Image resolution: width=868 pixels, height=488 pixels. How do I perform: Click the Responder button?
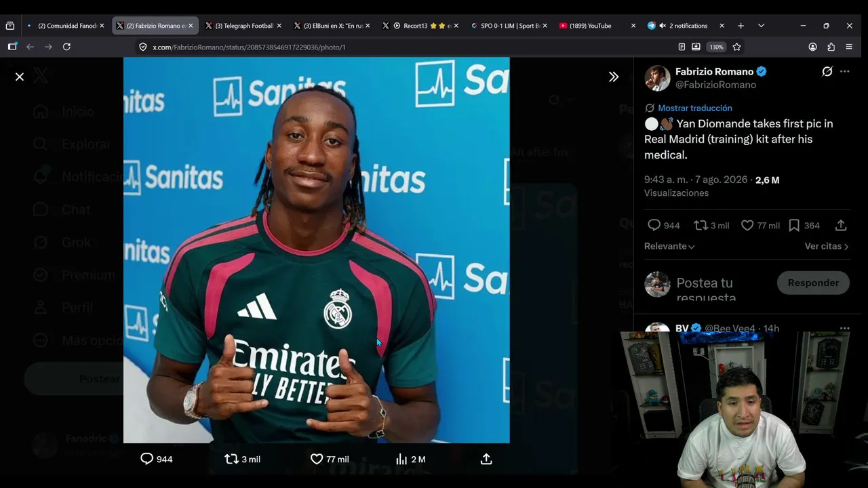pyautogui.click(x=813, y=283)
